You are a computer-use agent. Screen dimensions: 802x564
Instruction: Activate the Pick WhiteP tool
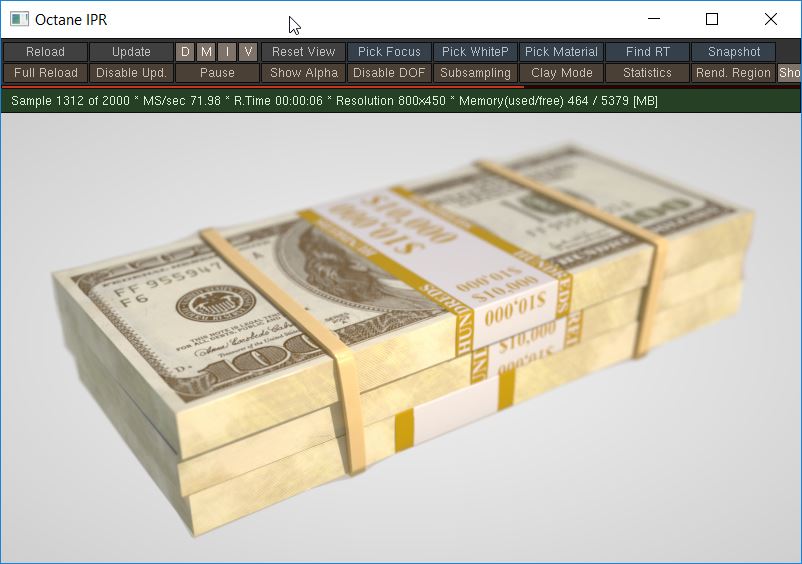[475, 52]
